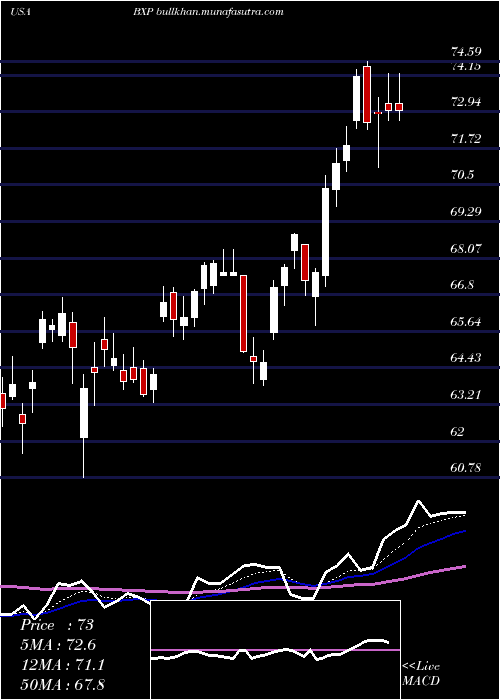The height and width of the screenshot is (700, 500).
Task: Click the BXP bullkhan.munafasutra.com title
Action: (208, 12)
